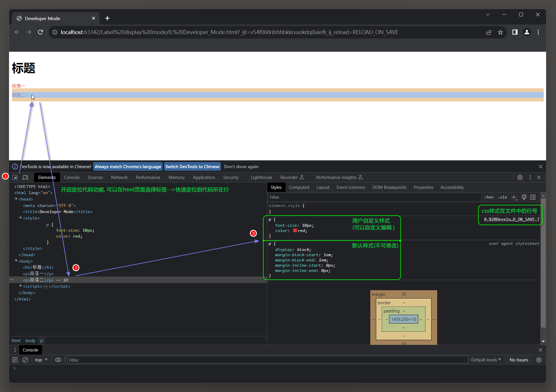Click the New Style Rule plus icon
Image resolution: width=556 pixels, height=392 pixels.
coord(514,197)
